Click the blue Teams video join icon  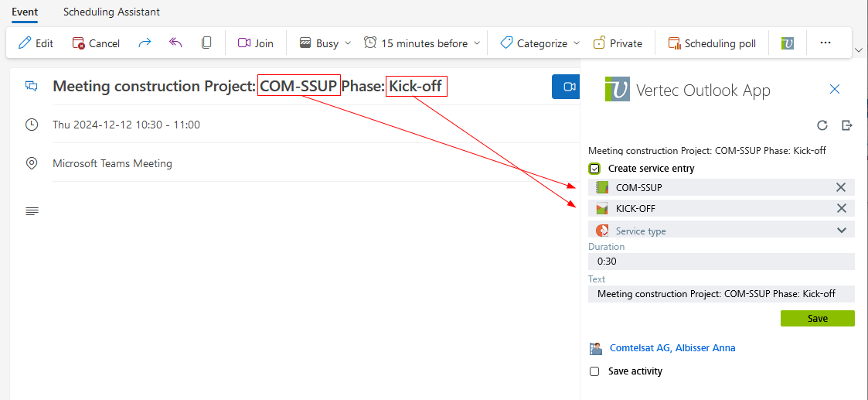coord(569,87)
